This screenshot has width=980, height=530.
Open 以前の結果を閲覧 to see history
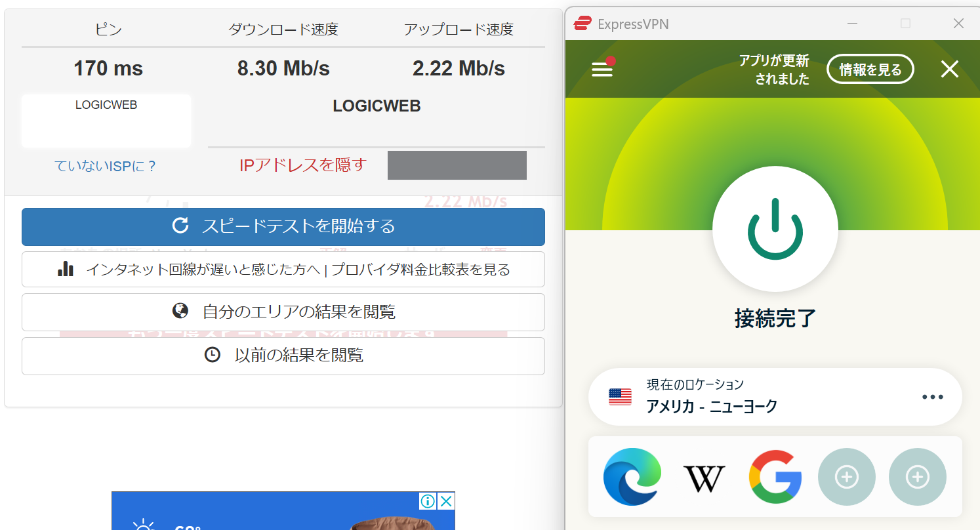pyautogui.click(x=283, y=356)
